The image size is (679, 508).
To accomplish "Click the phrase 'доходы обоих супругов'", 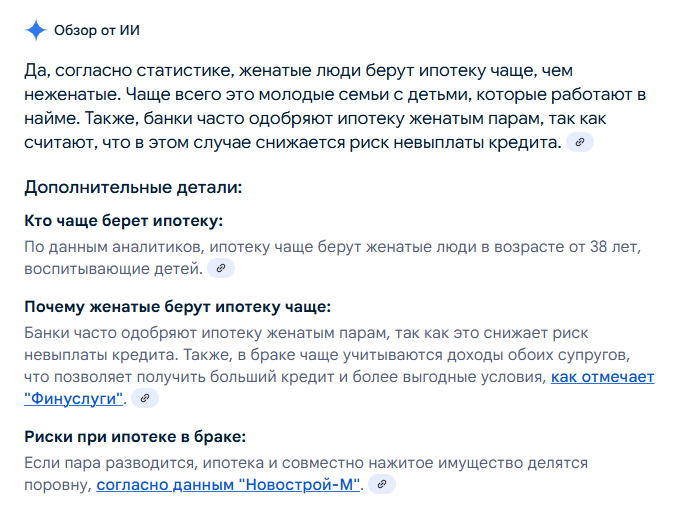I will click(537, 355).
